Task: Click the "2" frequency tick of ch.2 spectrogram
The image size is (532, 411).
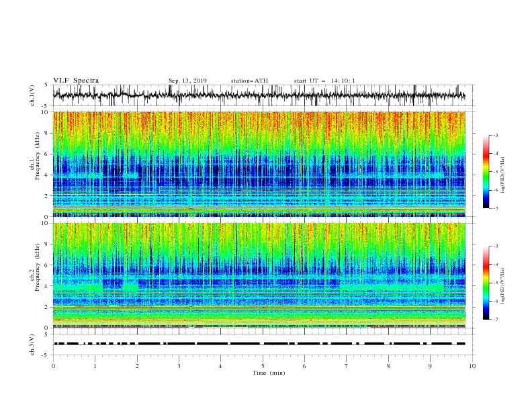Action: (46, 307)
